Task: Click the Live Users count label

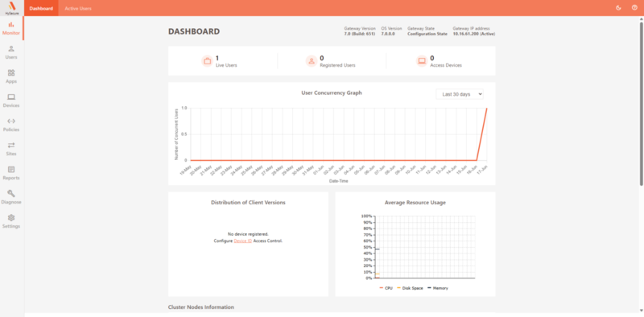Action: (x=226, y=65)
